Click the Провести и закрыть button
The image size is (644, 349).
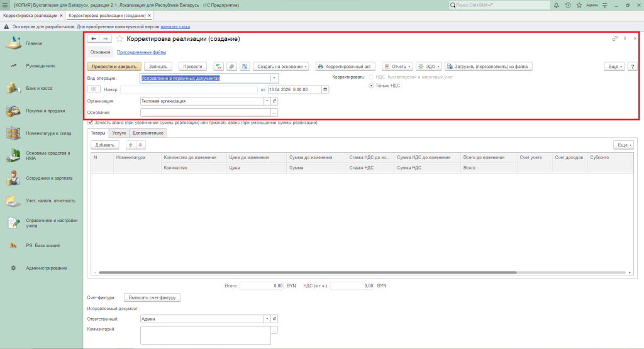(114, 66)
